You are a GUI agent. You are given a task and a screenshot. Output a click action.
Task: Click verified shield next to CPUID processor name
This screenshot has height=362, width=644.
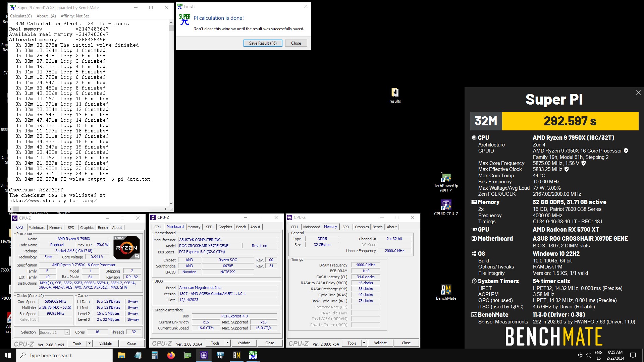(x=626, y=151)
